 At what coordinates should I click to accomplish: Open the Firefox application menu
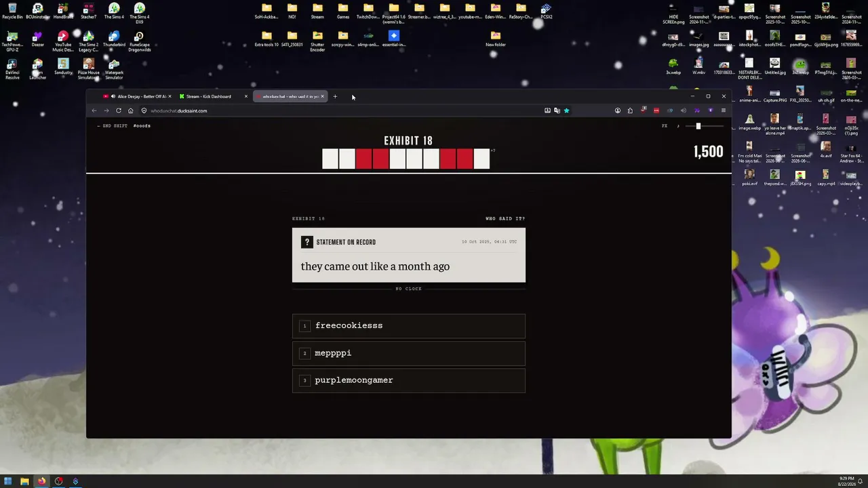(x=724, y=110)
